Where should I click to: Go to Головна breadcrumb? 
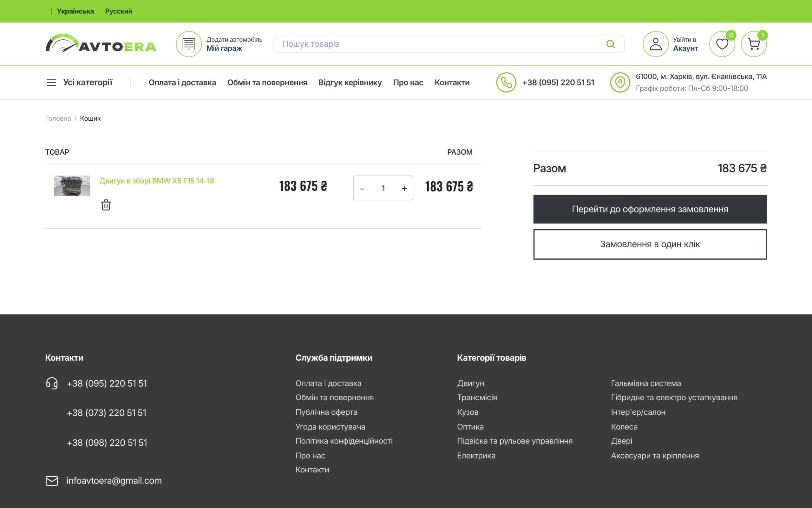(58, 118)
